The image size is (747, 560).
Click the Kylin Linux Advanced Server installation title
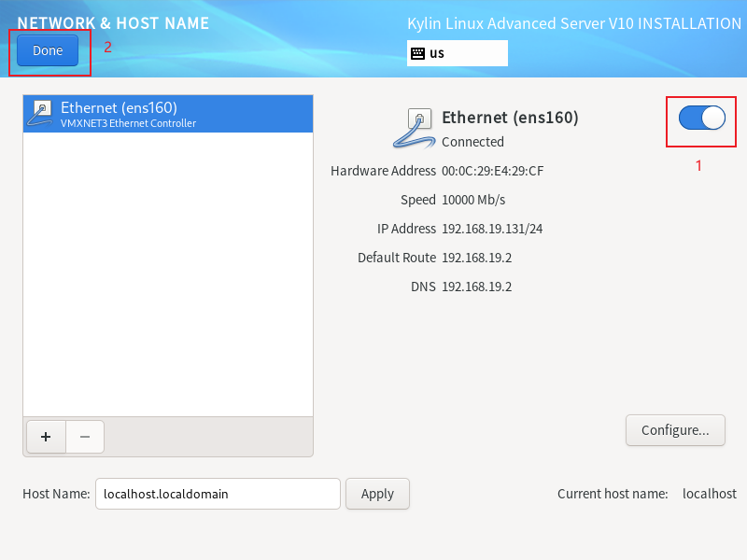pos(574,23)
